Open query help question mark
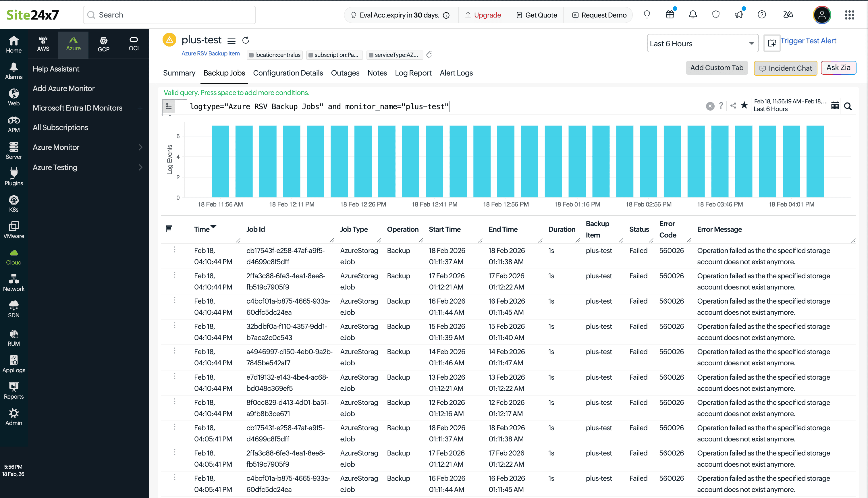This screenshot has height=498, width=868. pyautogui.click(x=721, y=106)
